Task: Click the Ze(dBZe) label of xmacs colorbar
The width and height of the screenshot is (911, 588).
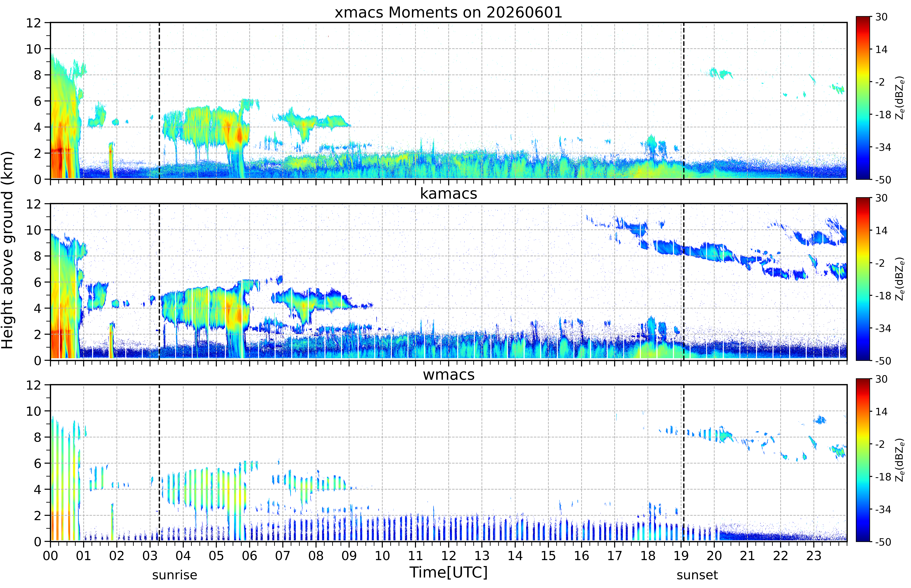Action: (900, 98)
